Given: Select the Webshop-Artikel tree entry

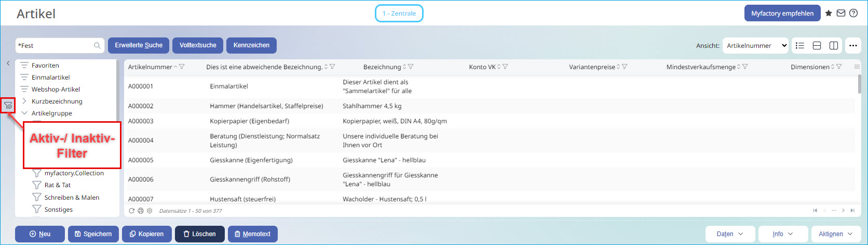Looking at the screenshot, I should coord(56,89).
